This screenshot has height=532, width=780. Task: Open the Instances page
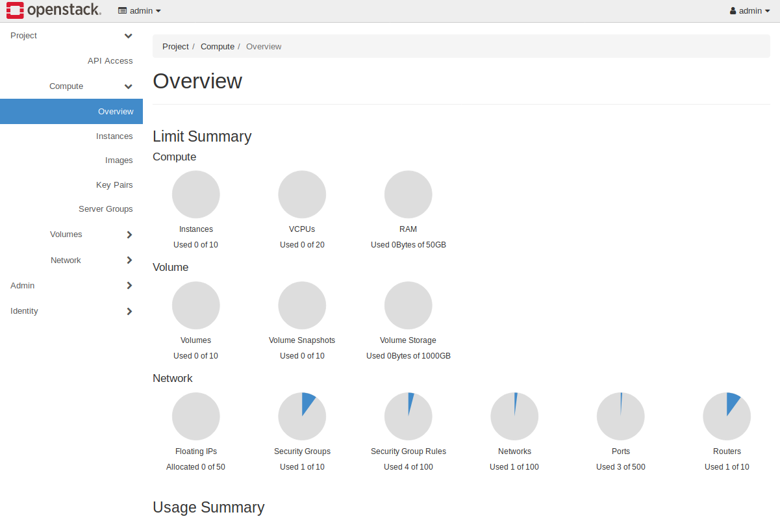tap(114, 136)
